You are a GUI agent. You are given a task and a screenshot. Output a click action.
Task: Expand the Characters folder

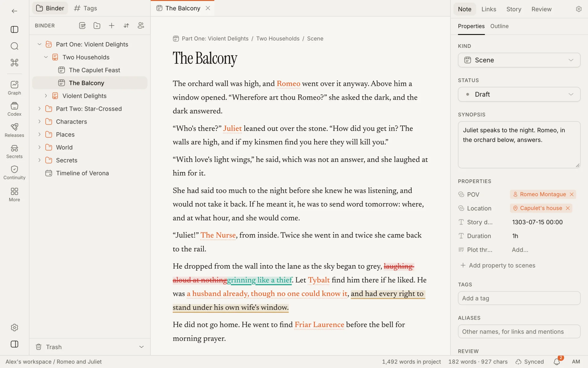pyautogui.click(x=39, y=121)
